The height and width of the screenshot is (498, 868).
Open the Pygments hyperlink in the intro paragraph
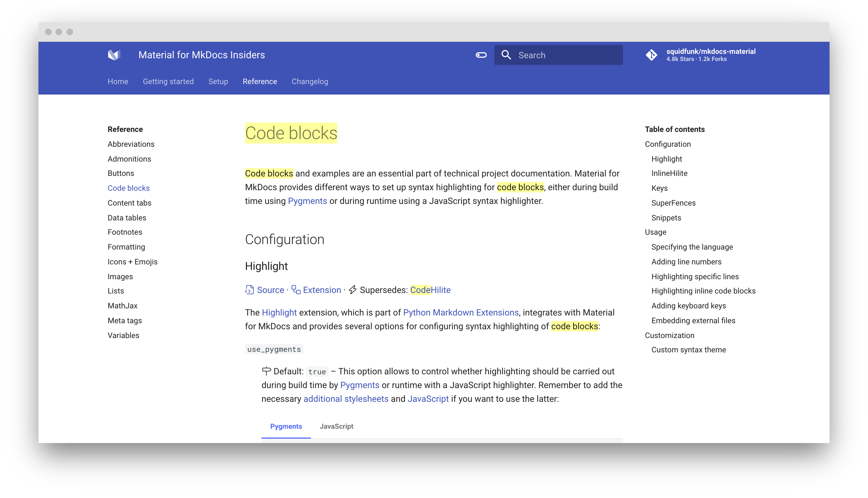click(x=307, y=201)
